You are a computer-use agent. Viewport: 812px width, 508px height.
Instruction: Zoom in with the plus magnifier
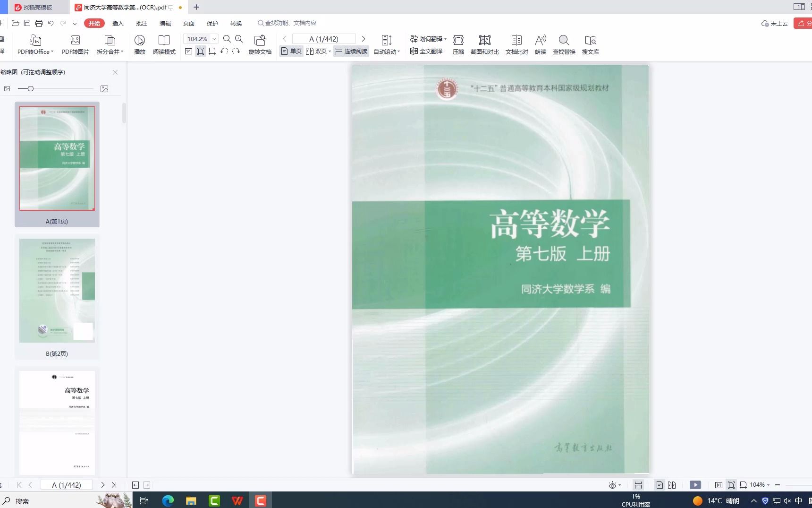pyautogui.click(x=239, y=39)
